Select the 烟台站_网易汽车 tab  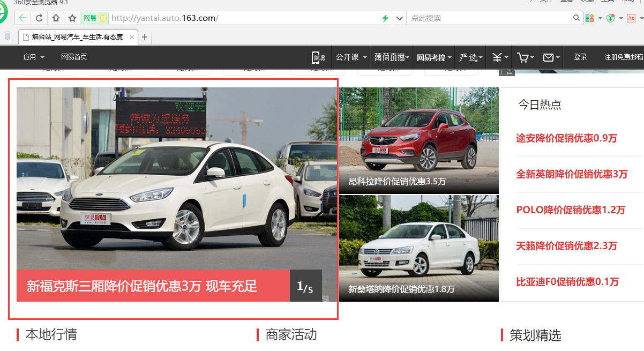pyautogui.click(x=78, y=37)
